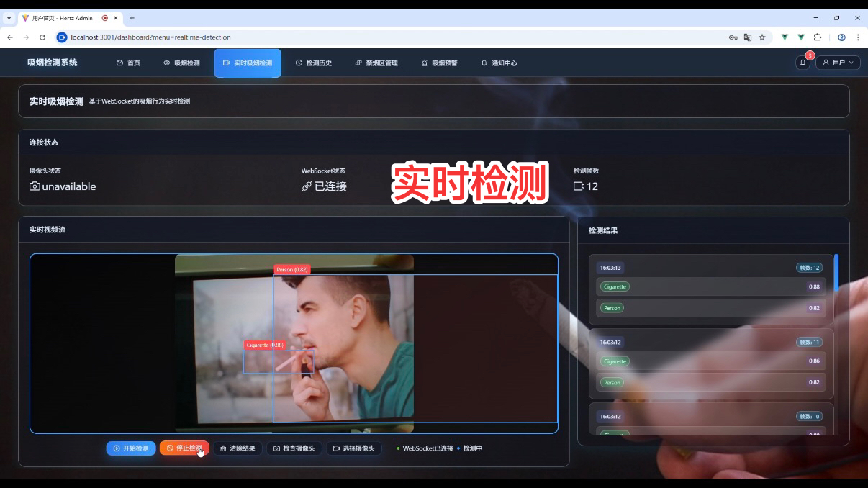Click the Cigarette (0.88) label on video
Viewport: 868px width, 488px height.
coord(265,345)
